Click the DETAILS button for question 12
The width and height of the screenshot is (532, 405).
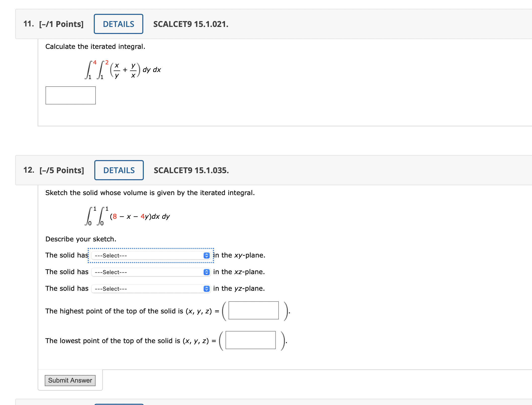pyautogui.click(x=119, y=170)
